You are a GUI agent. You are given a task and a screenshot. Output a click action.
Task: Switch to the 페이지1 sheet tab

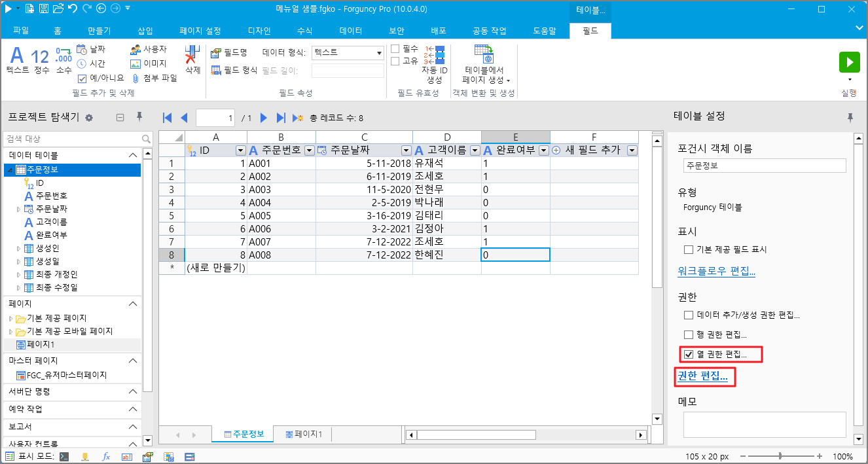tap(304, 434)
